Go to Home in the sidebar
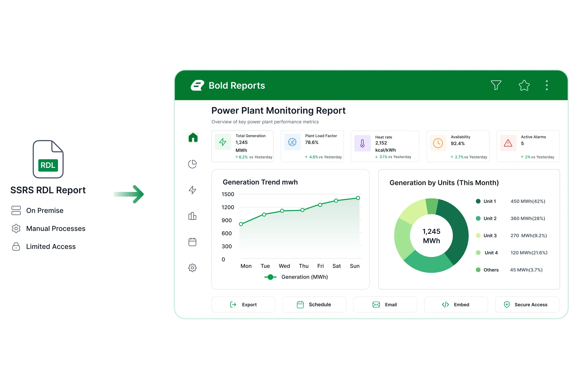Screen dimensions: 588x388 [193, 137]
